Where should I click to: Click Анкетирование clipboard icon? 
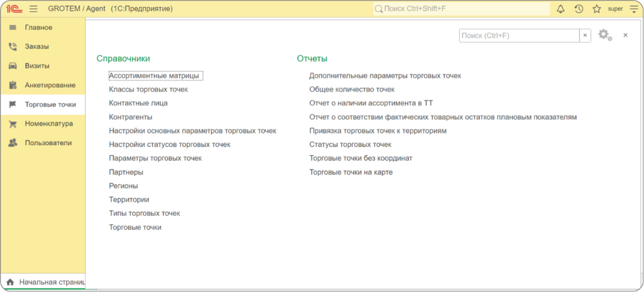[x=13, y=85]
